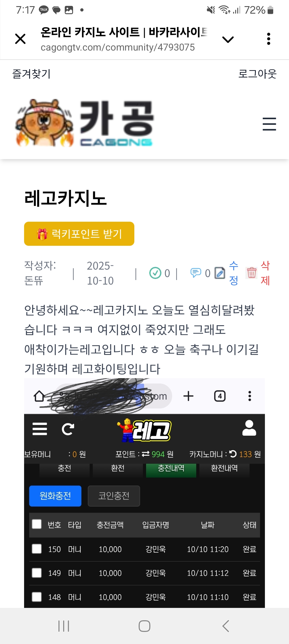Viewport: 289px width, 644px height.
Task: Click the green checkmark like icon
Action: 155,273
